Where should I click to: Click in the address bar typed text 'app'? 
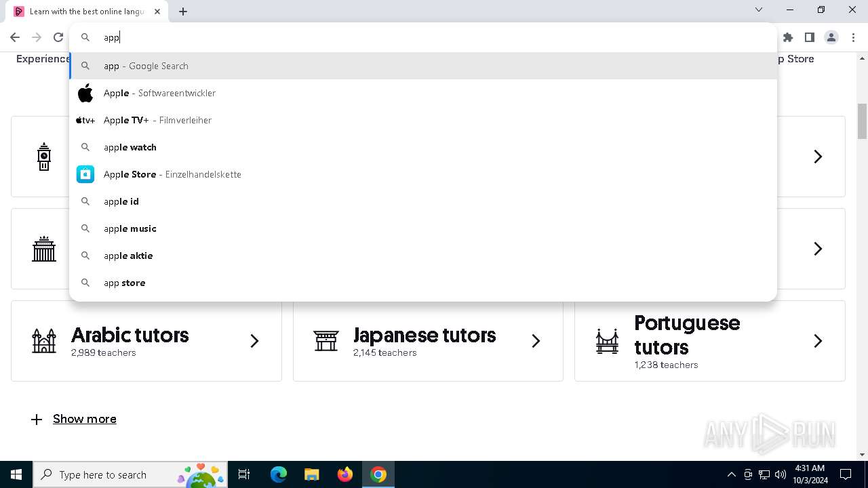tap(111, 38)
